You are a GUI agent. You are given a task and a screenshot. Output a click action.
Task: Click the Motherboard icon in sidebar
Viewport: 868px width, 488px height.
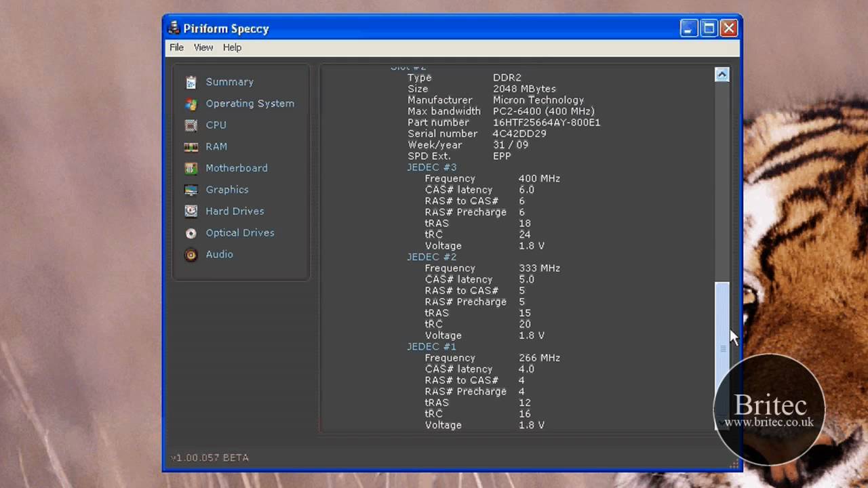191,168
